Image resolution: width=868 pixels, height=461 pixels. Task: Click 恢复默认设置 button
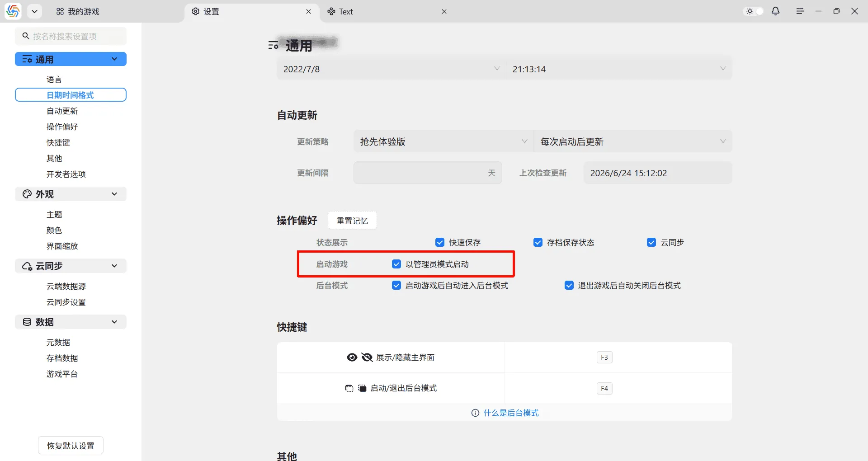point(71,446)
